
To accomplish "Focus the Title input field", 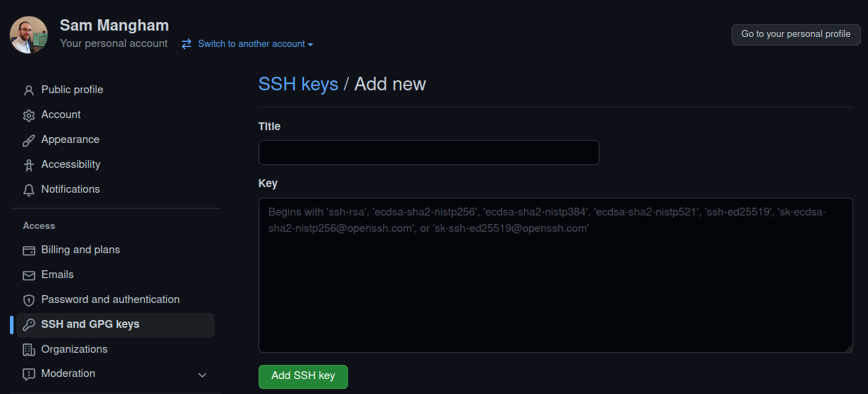I will [x=428, y=153].
